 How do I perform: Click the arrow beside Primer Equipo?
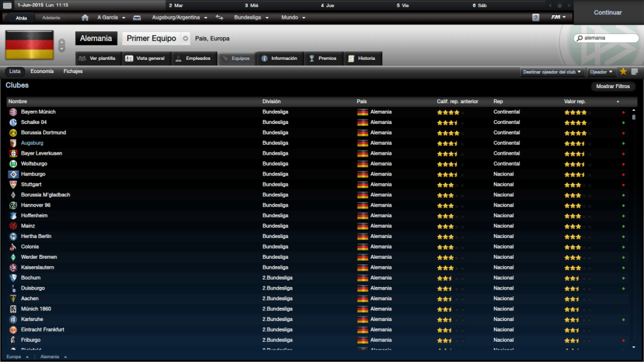186,38
